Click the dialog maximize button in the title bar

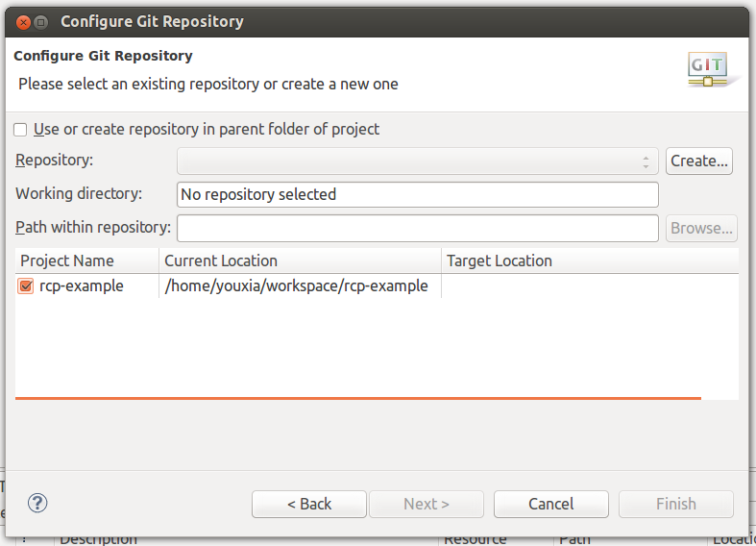[41, 22]
